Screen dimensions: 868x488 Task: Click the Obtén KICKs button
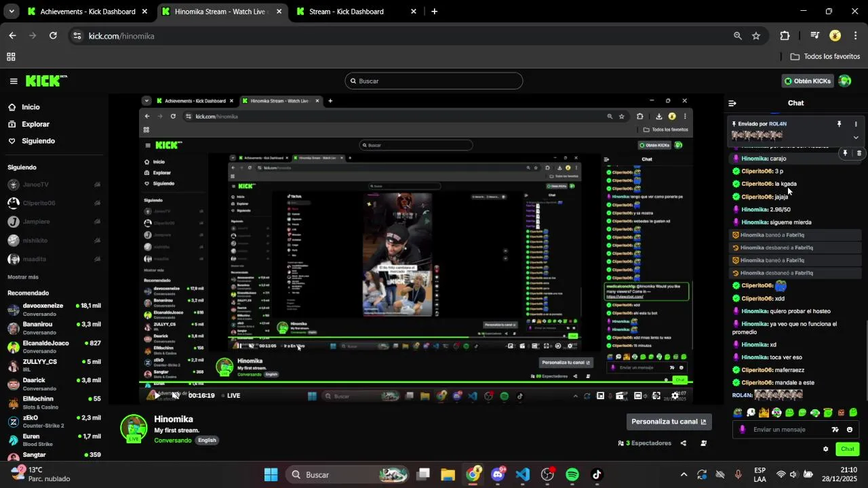click(x=807, y=81)
